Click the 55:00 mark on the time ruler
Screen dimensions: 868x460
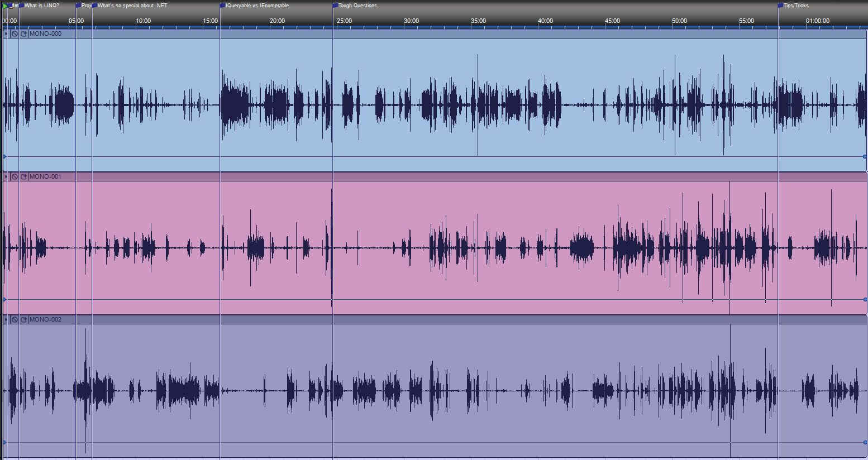747,21
